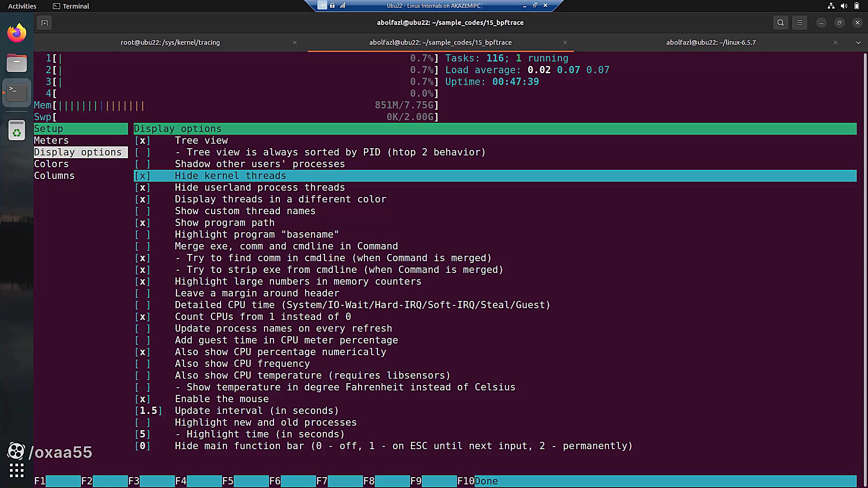Click the battery tray icon
This screenshot has height=488, width=868.
(856, 6)
